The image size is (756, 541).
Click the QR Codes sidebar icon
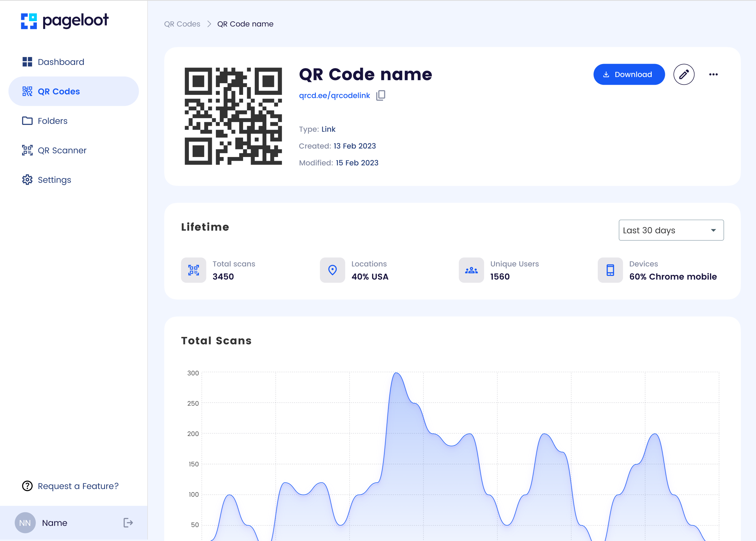tap(27, 91)
